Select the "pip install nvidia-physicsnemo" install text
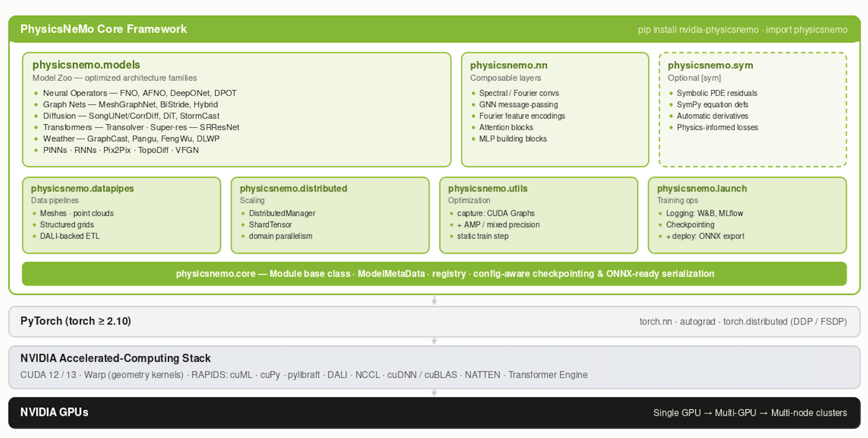The image size is (868, 438). pos(698,30)
